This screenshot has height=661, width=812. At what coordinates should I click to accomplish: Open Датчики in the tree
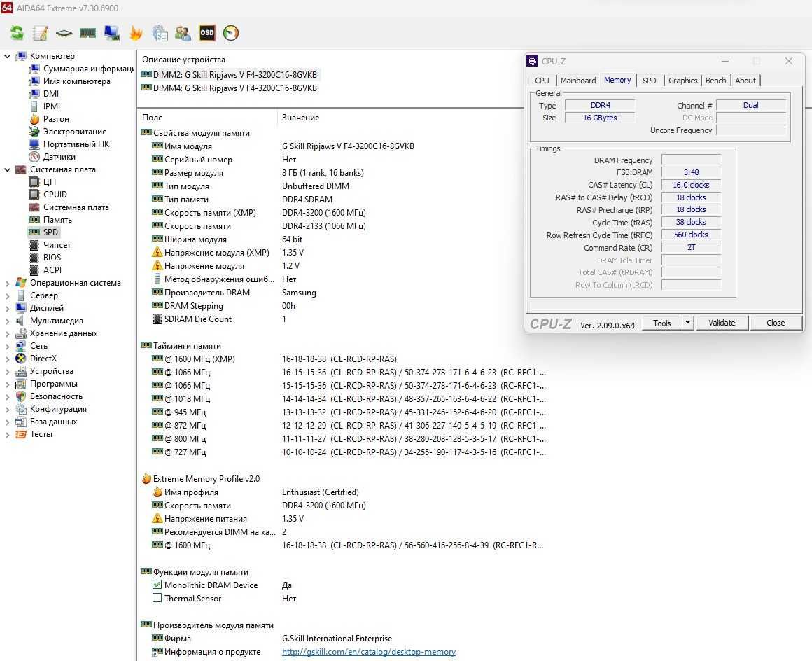59,156
